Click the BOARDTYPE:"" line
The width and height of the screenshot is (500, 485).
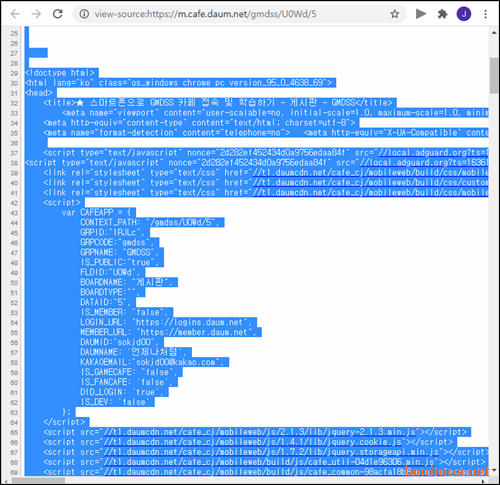pos(110,292)
